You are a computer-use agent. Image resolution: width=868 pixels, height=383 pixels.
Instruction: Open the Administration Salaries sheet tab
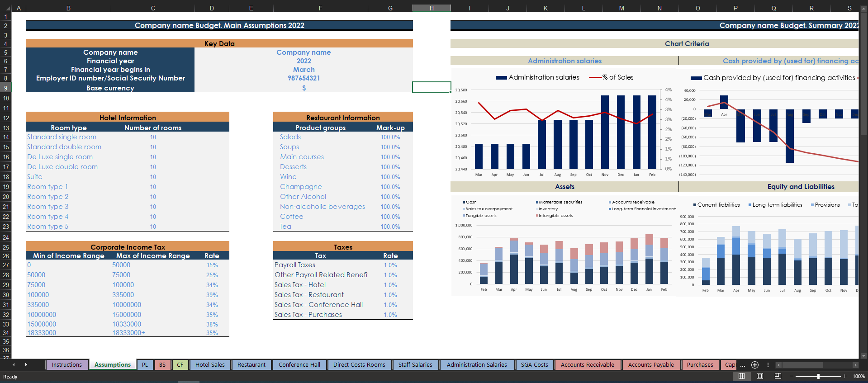coord(476,365)
